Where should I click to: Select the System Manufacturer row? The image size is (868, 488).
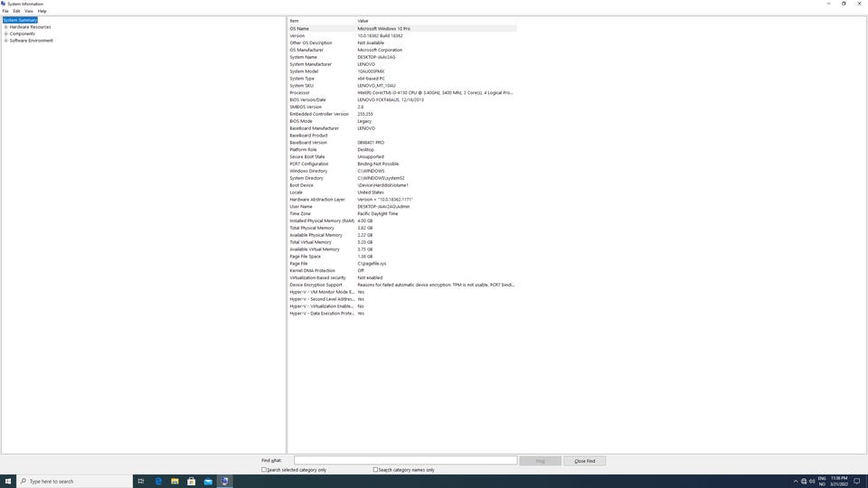coord(402,64)
